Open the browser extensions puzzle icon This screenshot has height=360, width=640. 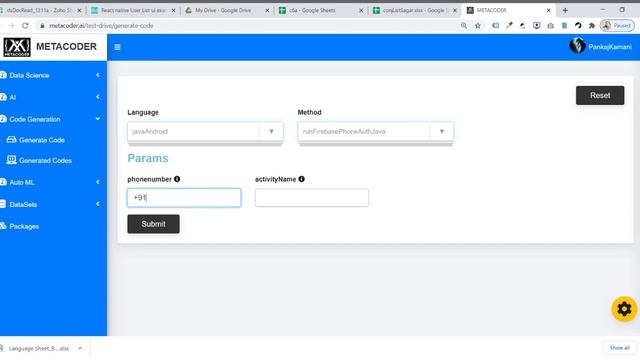(592, 25)
